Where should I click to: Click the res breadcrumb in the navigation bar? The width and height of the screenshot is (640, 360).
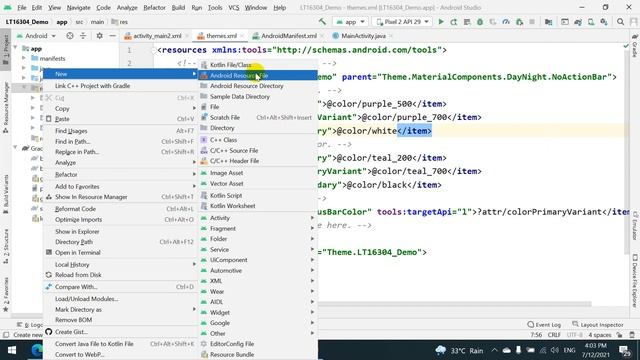click(x=120, y=22)
